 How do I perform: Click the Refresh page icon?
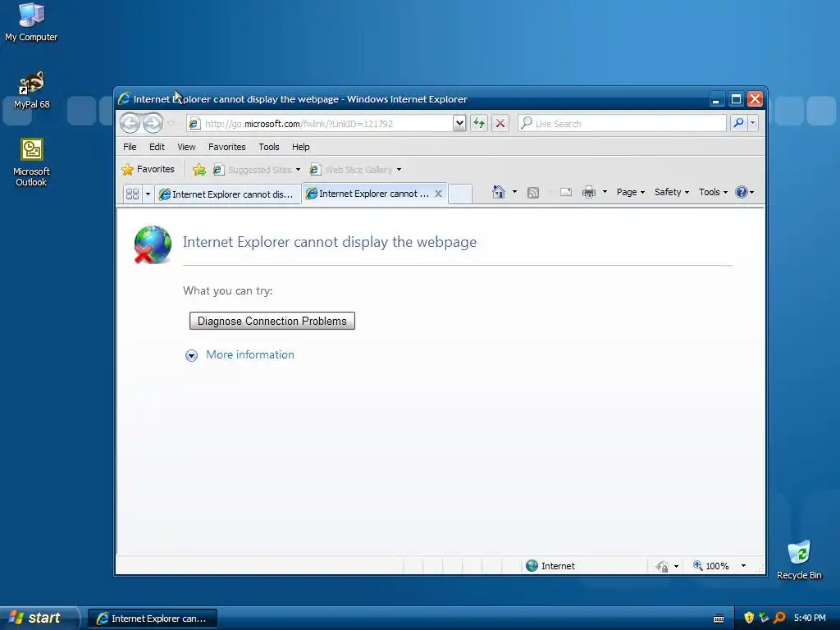tap(479, 124)
